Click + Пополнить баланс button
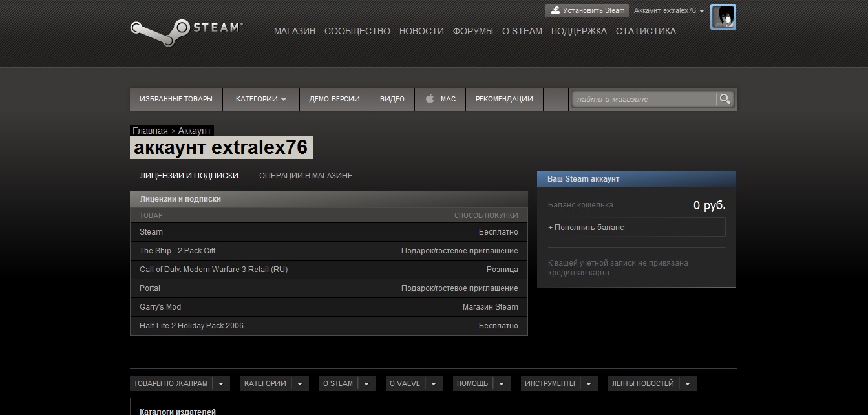 point(637,228)
